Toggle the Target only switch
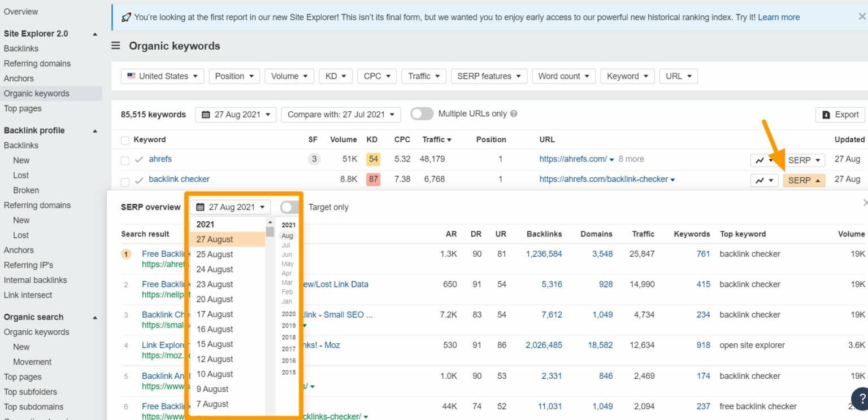868x420 pixels. click(289, 207)
